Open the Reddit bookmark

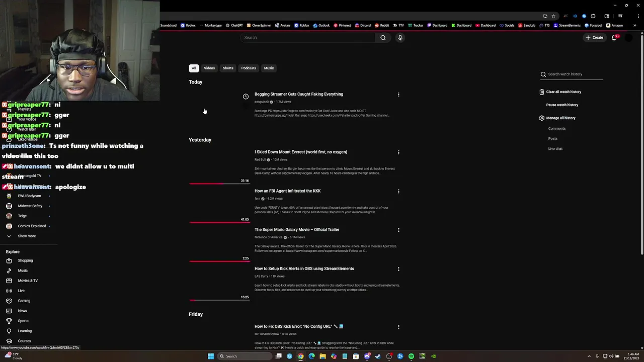tap(382, 25)
